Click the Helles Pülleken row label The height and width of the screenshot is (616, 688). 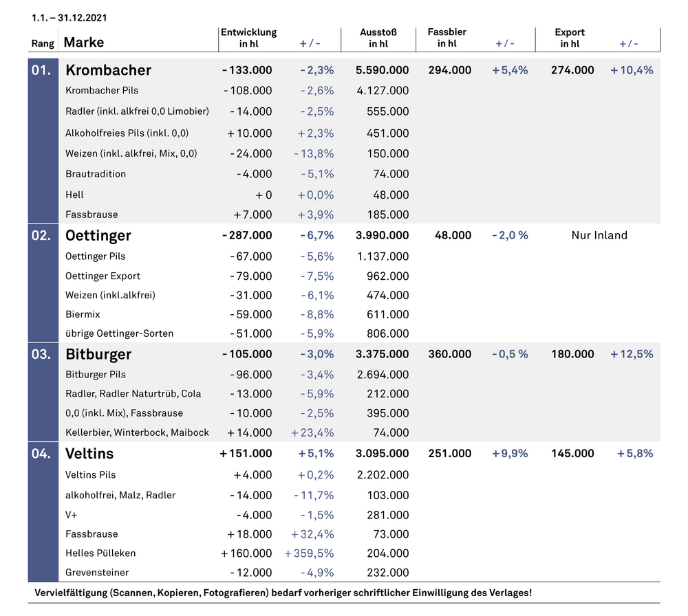pyautogui.click(x=100, y=553)
